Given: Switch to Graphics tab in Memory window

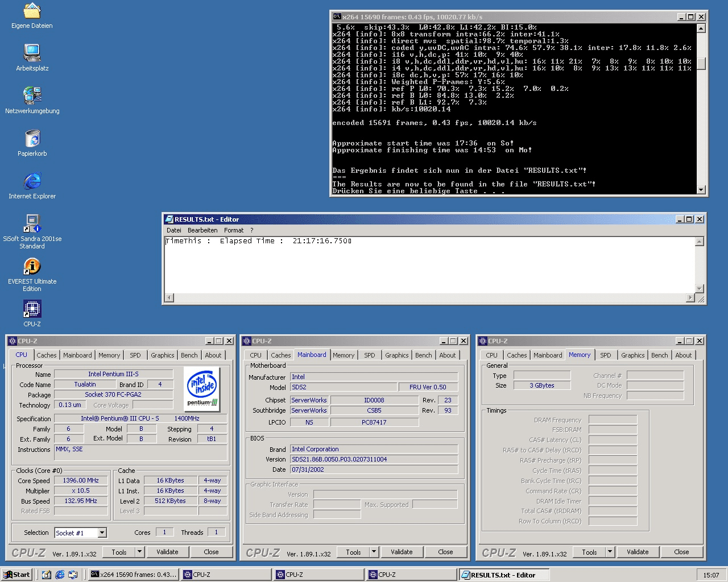Looking at the screenshot, I should click(633, 355).
